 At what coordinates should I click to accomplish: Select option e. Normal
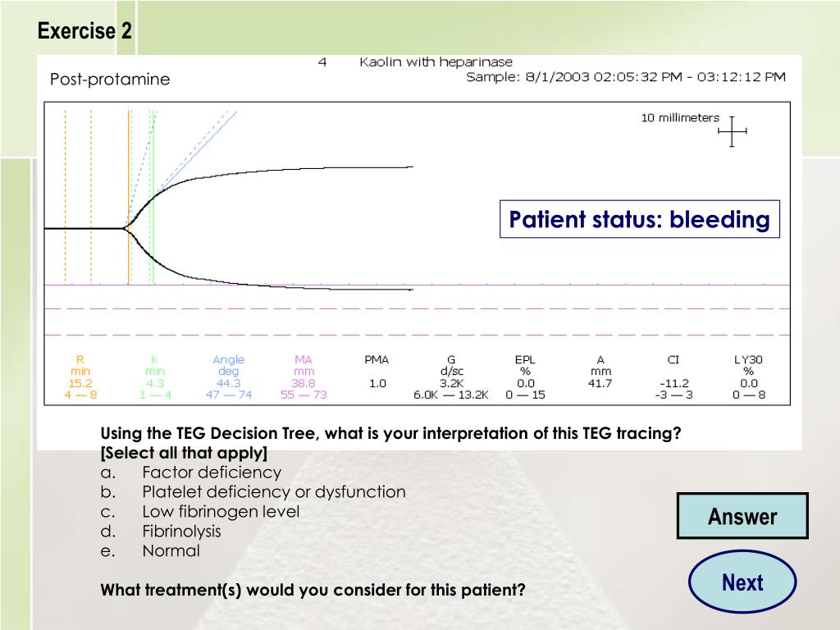[150, 550]
